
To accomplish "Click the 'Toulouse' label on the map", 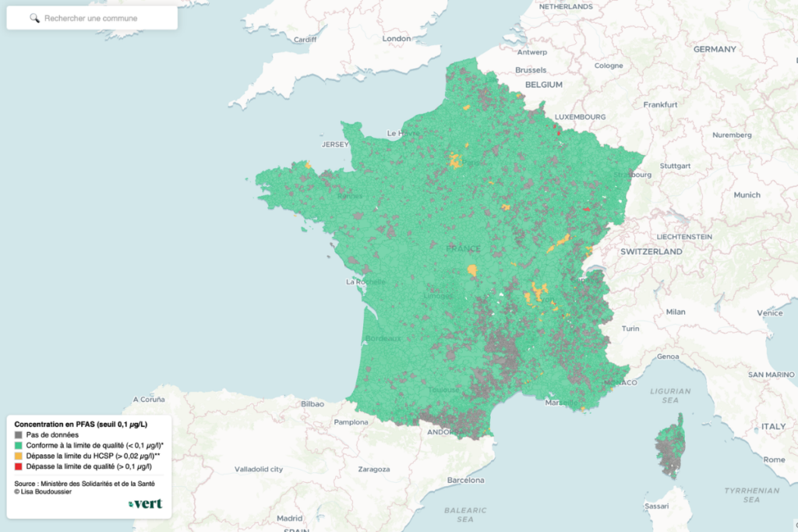I will 443,390.
